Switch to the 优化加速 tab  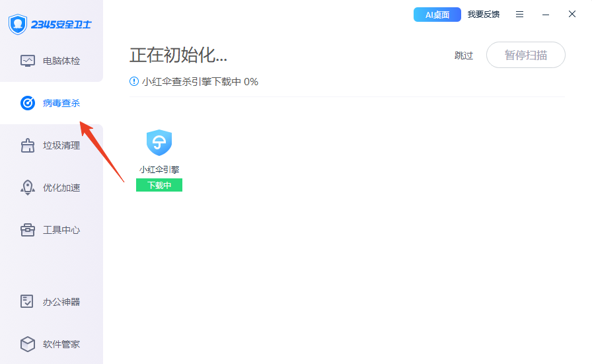52,188
